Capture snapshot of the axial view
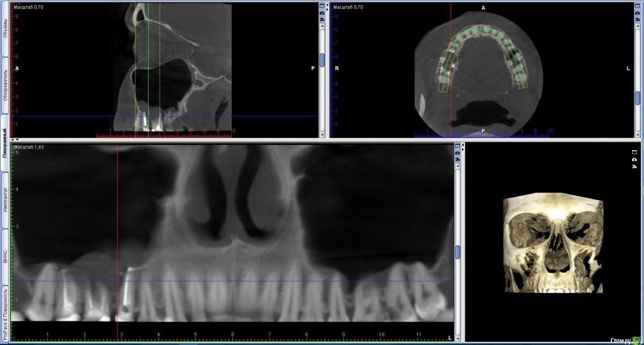This screenshot has width=644, height=345. point(638,12)
